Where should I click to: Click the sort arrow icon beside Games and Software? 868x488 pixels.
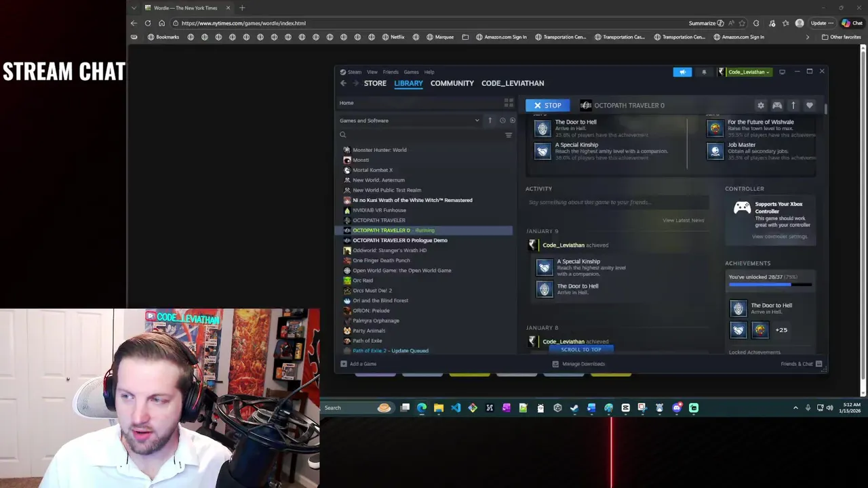coord(490,121)
